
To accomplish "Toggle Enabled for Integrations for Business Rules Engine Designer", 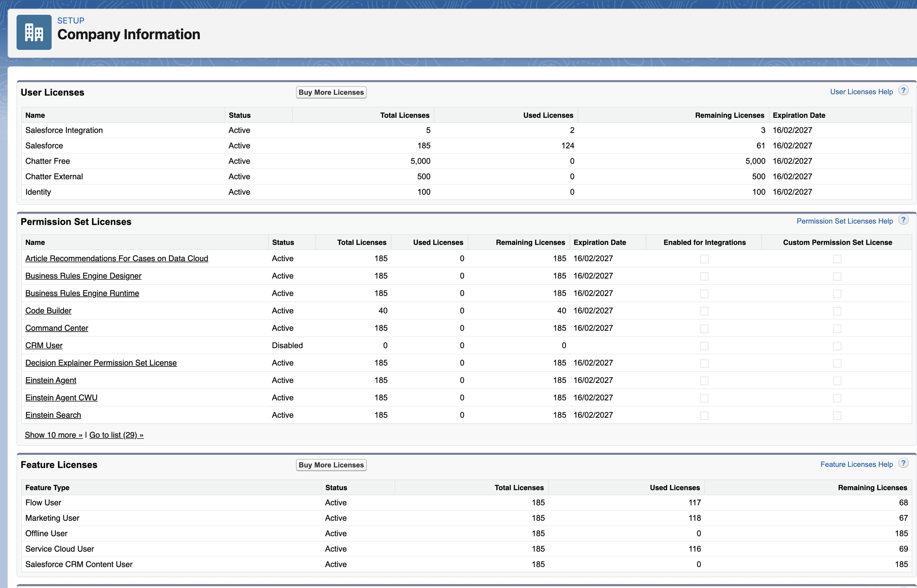I will [704, 277].
